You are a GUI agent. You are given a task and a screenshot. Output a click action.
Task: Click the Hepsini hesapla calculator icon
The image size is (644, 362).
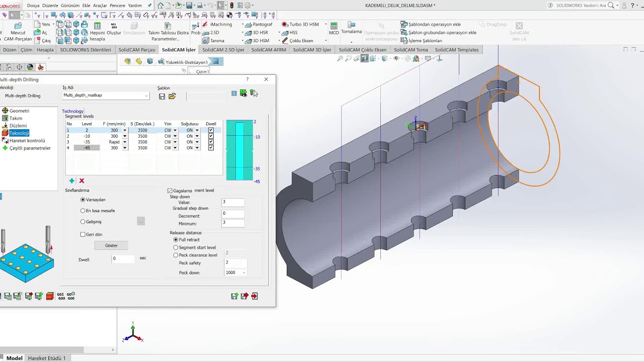[98, 26]
